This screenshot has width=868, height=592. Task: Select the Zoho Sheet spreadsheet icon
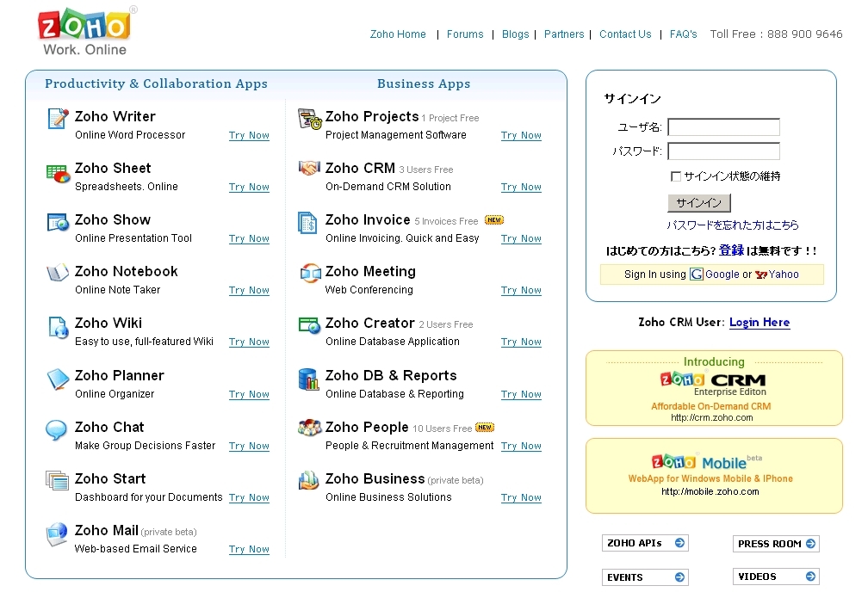[57, 172]
